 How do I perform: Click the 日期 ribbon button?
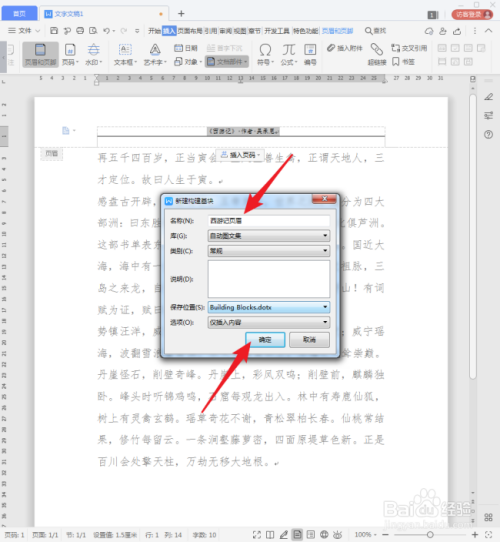click(x=186, y=48)
